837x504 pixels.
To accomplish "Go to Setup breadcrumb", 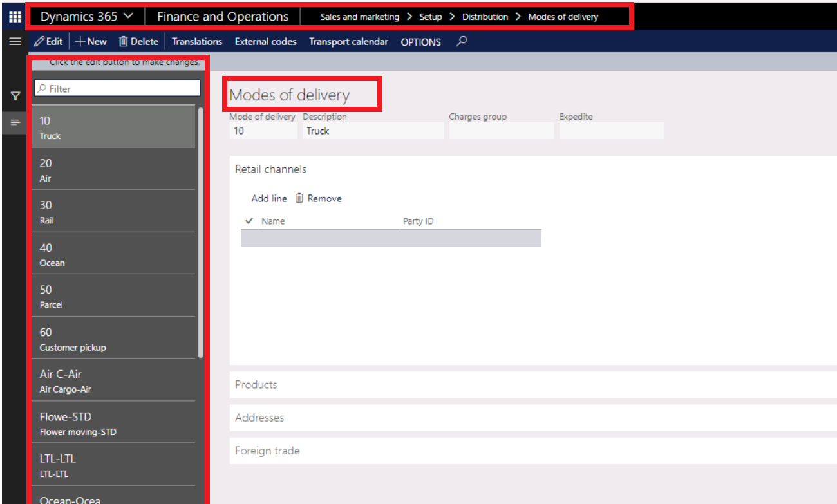I will 431,17.
